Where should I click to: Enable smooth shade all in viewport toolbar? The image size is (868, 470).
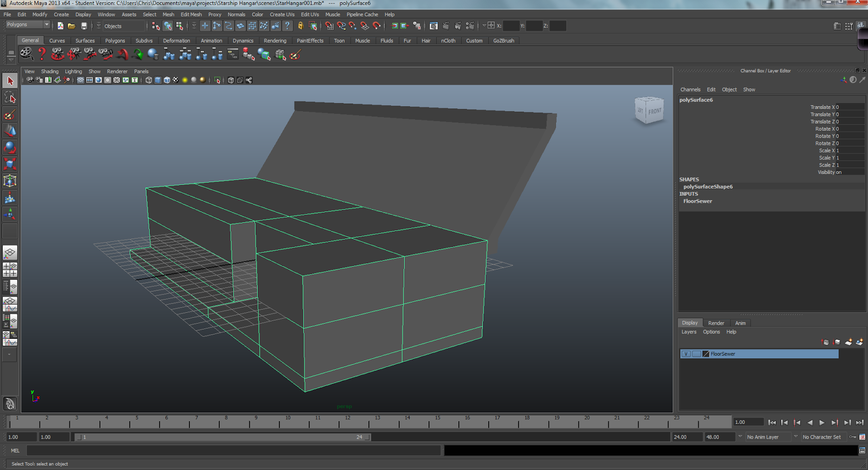pos(158,80)
